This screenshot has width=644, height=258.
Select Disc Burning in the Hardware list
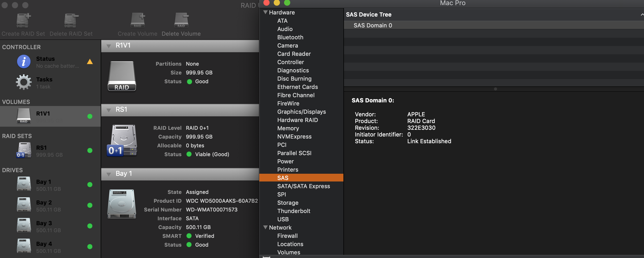pos(294,79)
